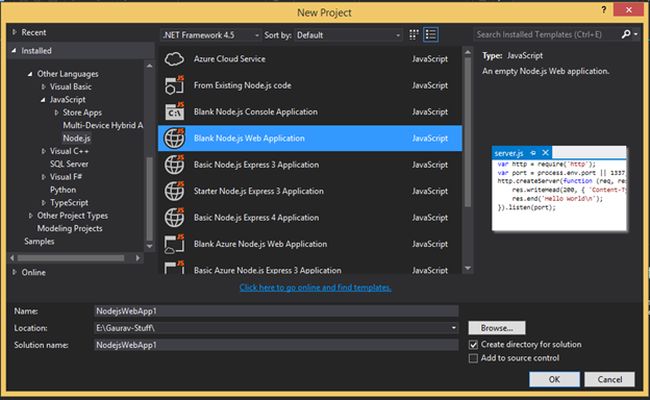Click the pin icon on server.js tab
The image size is (650, 400).
(533, 153)
